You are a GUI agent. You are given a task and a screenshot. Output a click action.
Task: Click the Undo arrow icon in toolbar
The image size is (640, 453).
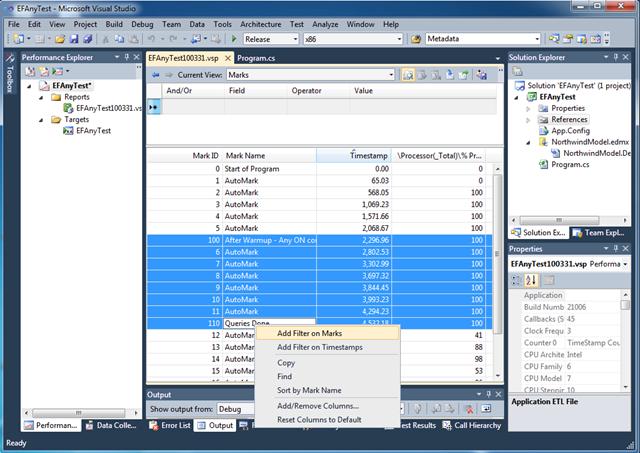pyautogui.click(x=151, y=39)
